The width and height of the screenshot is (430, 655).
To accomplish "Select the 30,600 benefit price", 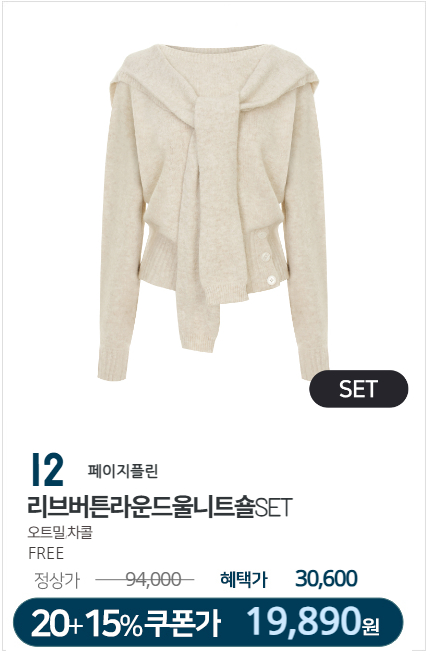I will [x=327, y=581].
